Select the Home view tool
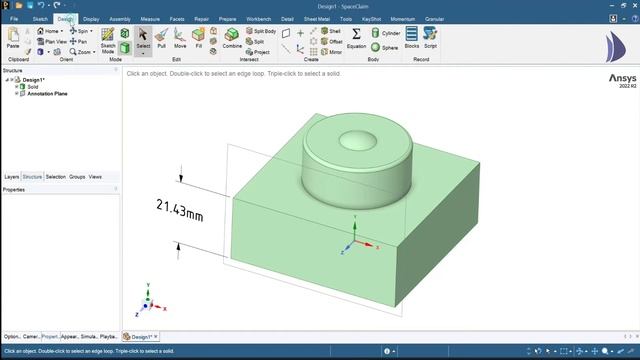640x360 pixels. point(48,31)
